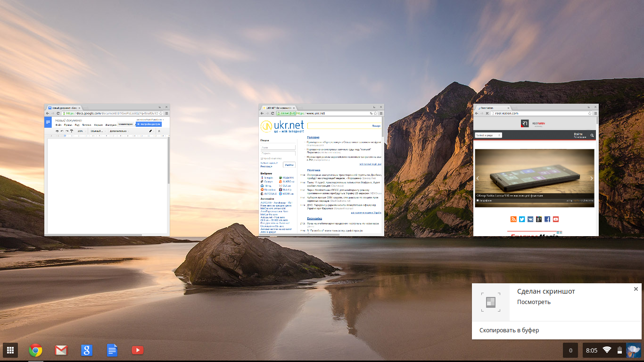
Task: Click the 'Увійти' login button
Action: tap(289, 165)
